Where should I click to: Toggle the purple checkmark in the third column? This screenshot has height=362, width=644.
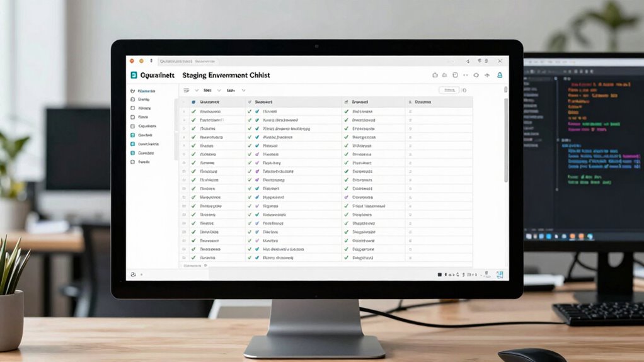point(346,198)
